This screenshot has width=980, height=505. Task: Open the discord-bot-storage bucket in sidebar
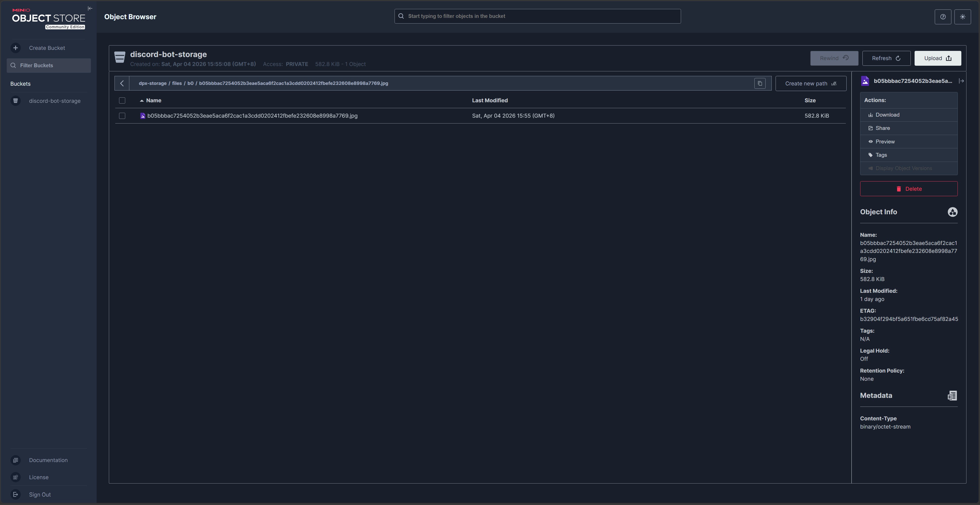tap(54, 101)
